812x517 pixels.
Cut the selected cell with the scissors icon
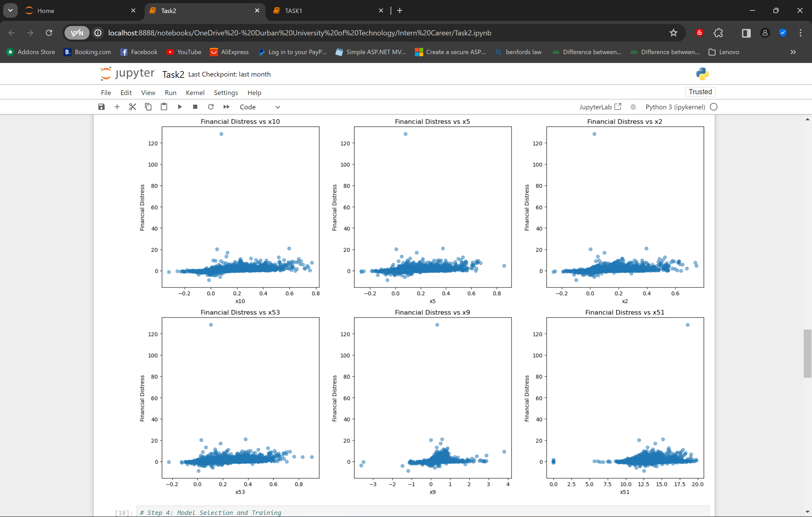click(132, 107)
